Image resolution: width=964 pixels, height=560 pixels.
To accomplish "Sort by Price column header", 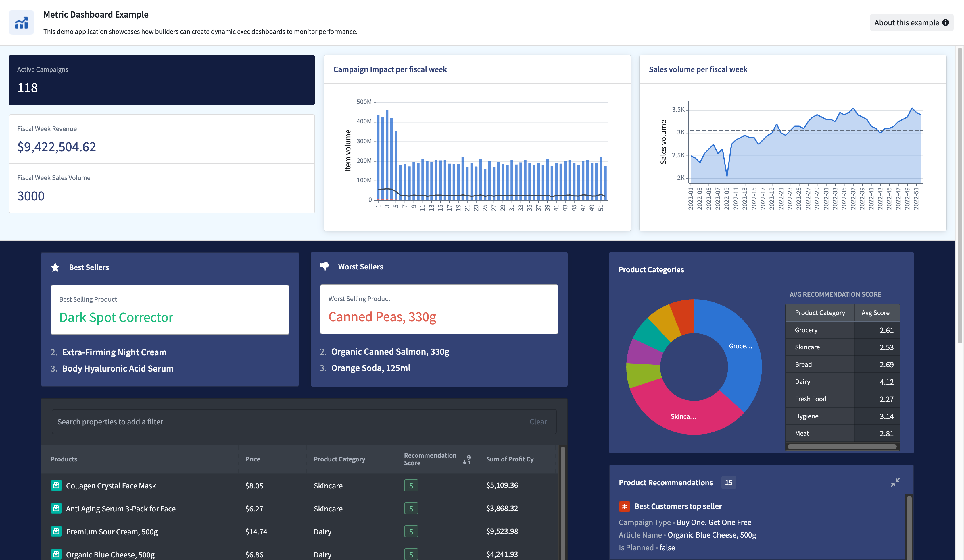I will pos(252,459).
